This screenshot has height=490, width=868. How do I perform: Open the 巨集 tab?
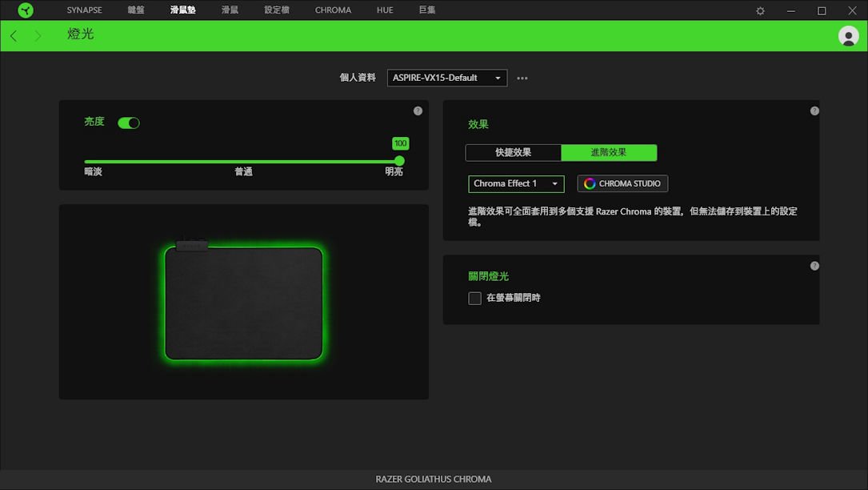[427, 10]
